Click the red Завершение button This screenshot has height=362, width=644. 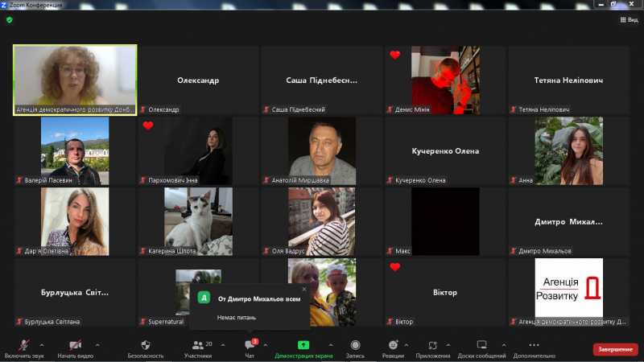[615, 349]
